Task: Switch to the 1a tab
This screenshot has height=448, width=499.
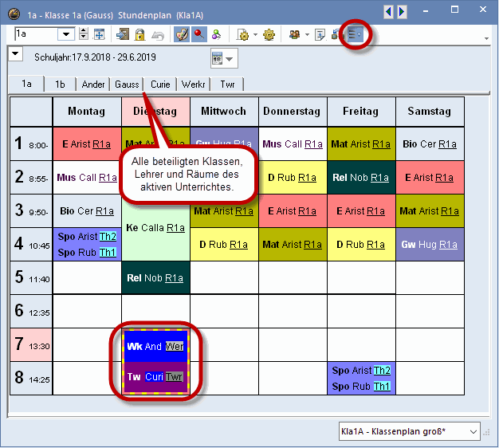Action: click(x=26, y=84)
